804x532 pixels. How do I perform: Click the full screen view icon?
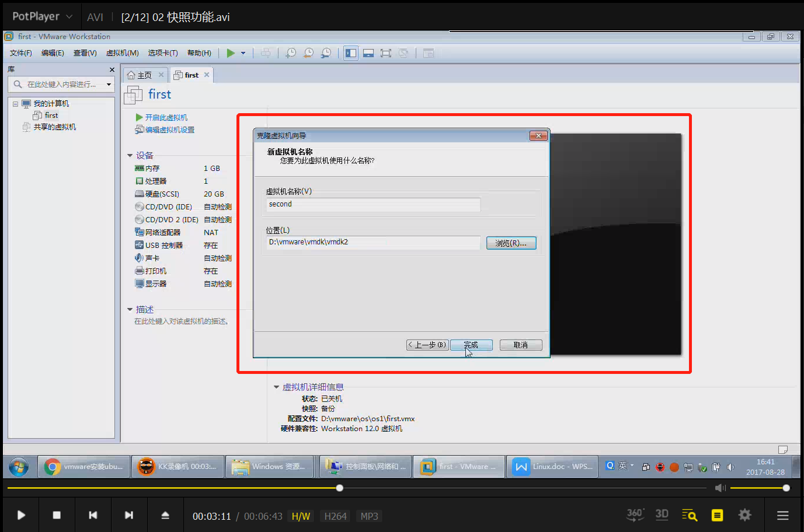pyautogui.click(x=386, y=53)
